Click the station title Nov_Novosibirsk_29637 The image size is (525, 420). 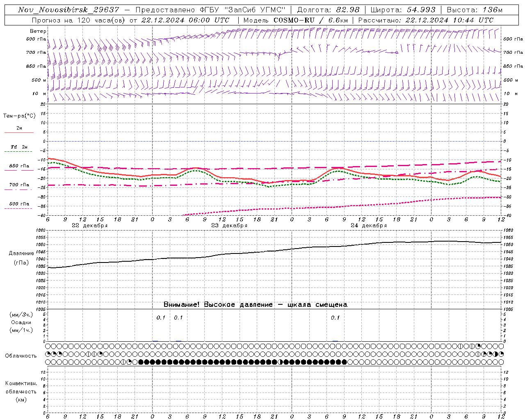69,10
